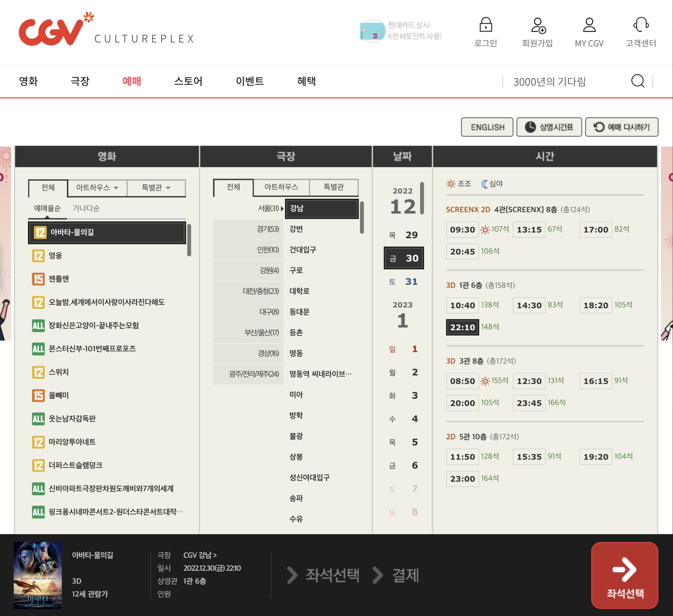Image resolution: width=673 pixels, height=616 pixels.
Task: Expand movie 아트하우스 dropdown
Action: click(x=97, y=188)
